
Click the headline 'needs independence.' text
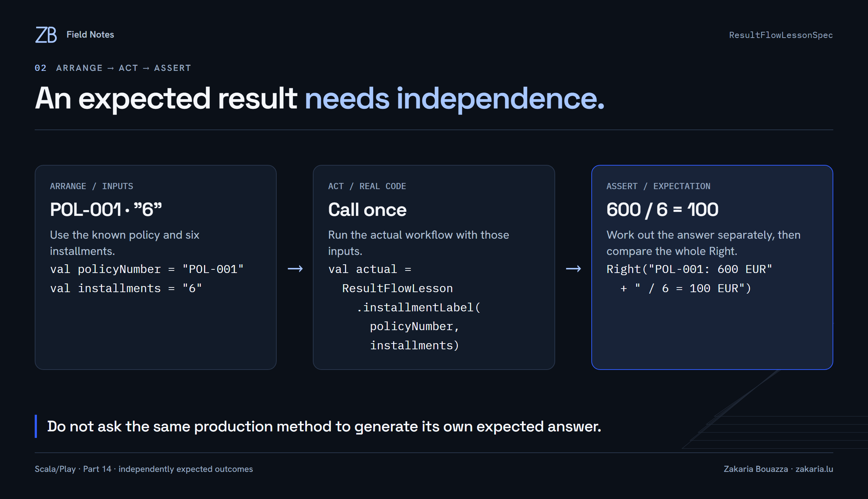point(455,98)
